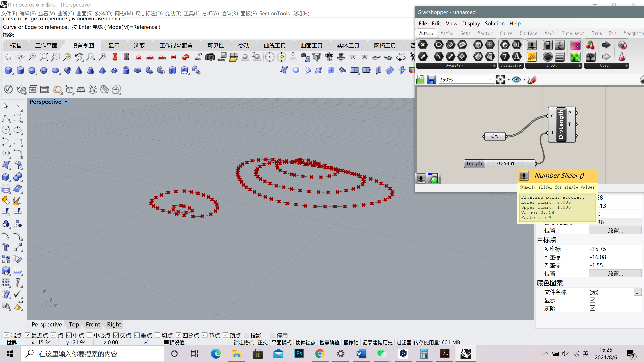Viewport: 644px width, 362px height.
Task: Switch to the Top viewport tab
Action: [x=74, y=324]
